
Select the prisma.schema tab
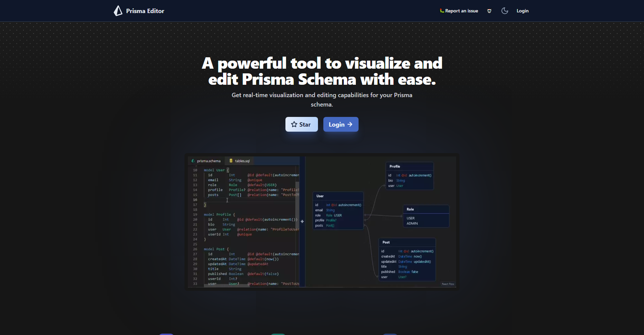pos(209,161)
